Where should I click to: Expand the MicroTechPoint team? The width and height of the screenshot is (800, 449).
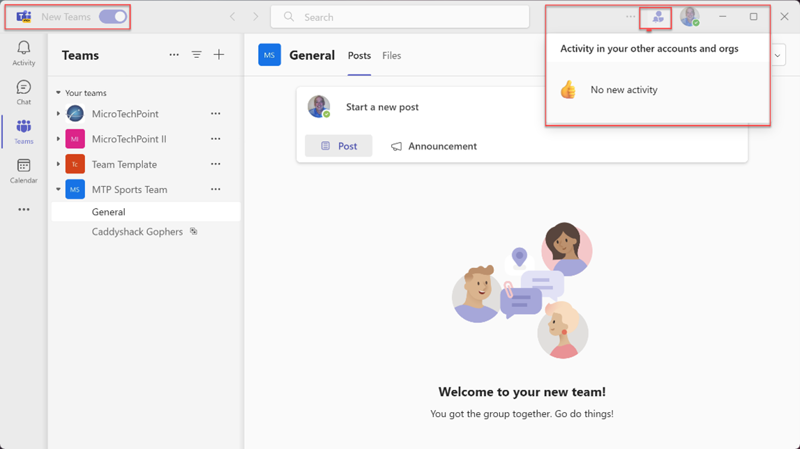(58, 114)
